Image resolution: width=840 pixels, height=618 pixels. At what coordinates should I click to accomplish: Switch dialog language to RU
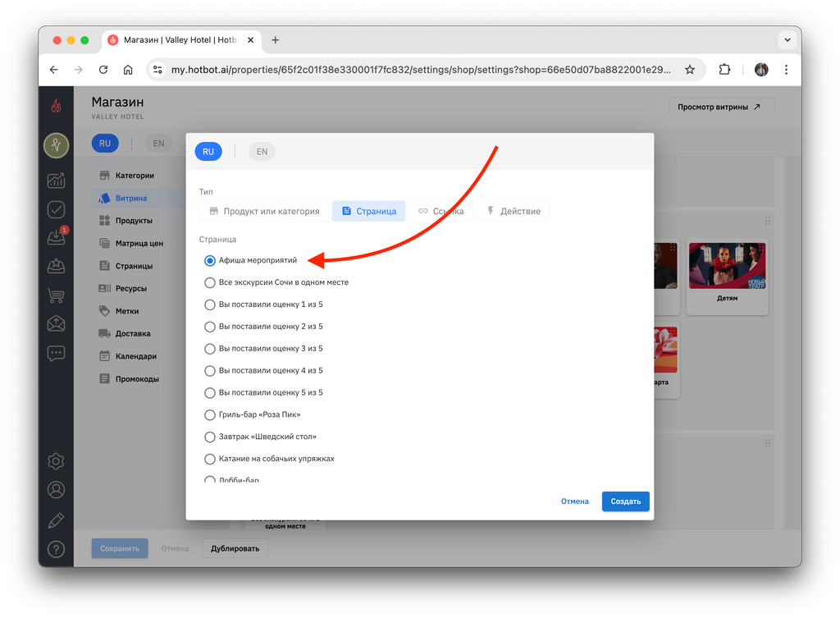(x=208, y=152)
